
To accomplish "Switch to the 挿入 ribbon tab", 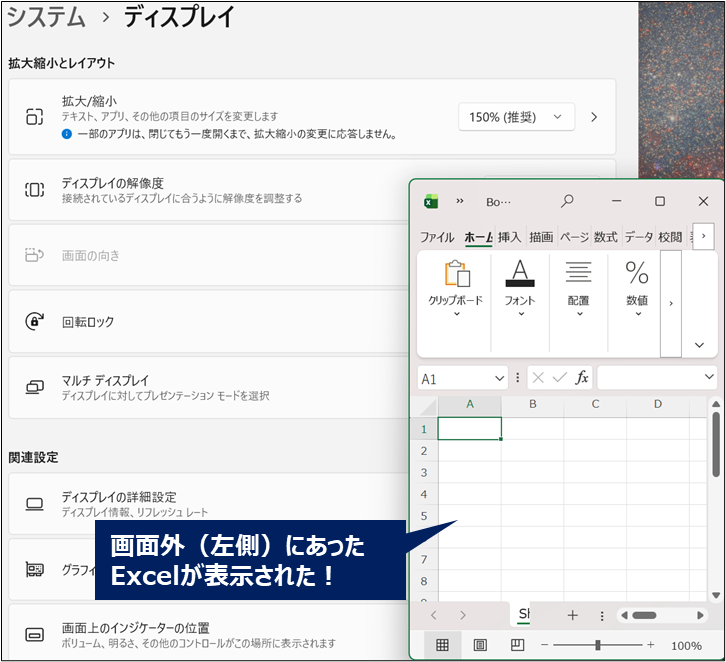I will (509, 237).
